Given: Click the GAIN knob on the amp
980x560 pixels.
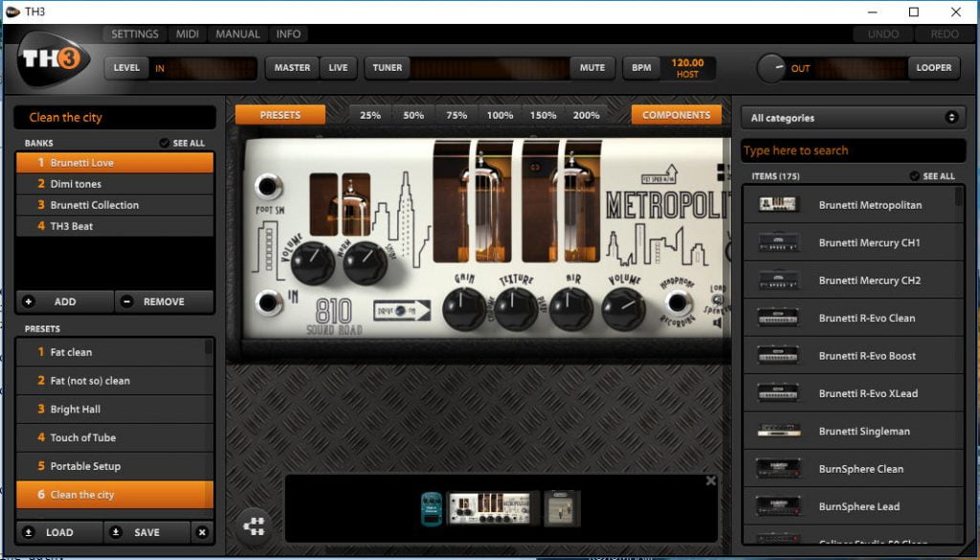Looking at the screenshot, I should point(463,309).
